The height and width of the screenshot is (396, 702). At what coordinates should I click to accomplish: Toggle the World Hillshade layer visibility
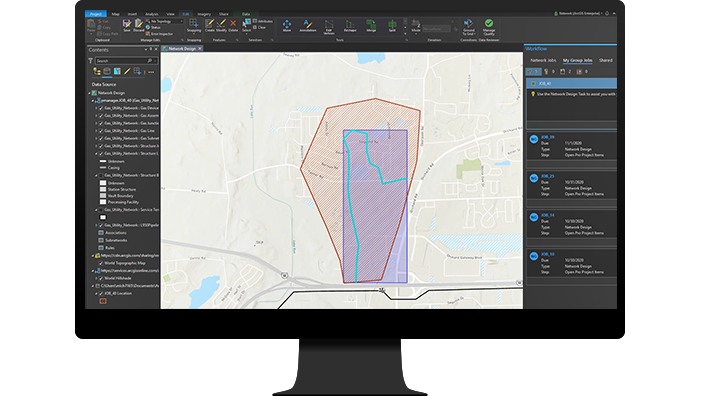[101, 278]
